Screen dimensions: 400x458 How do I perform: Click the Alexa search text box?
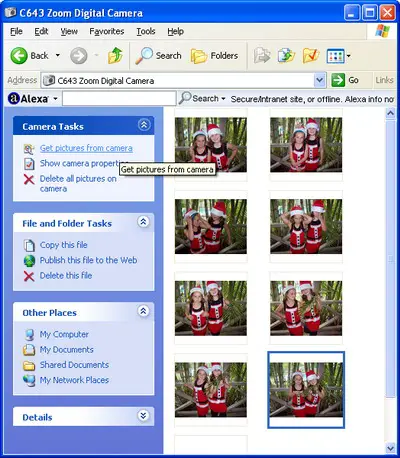click(x=119, y=99)
